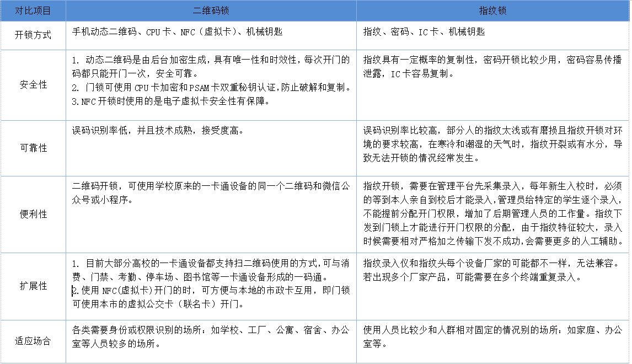Click the 开锁方式 row label

coord(33,35)
